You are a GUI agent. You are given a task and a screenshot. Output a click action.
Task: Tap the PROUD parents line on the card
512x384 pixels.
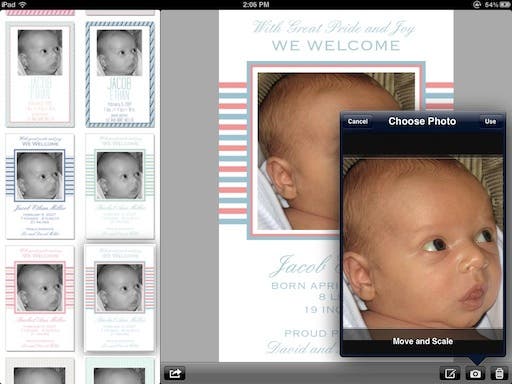pos(312,333)
